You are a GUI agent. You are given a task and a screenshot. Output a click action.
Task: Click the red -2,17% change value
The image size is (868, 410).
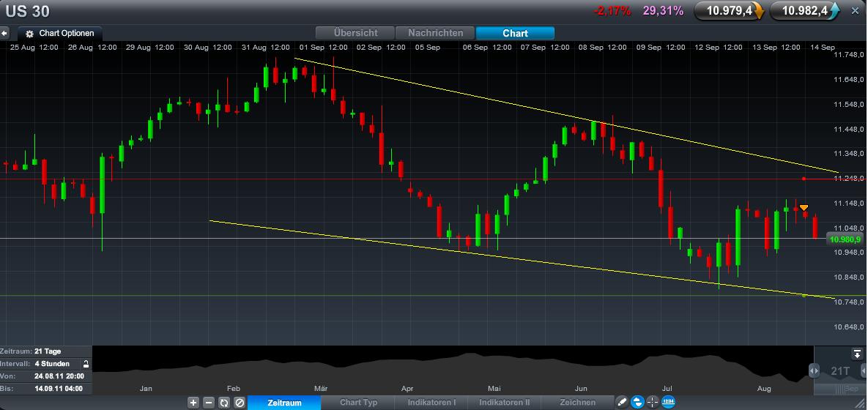[x=612, y=10]
